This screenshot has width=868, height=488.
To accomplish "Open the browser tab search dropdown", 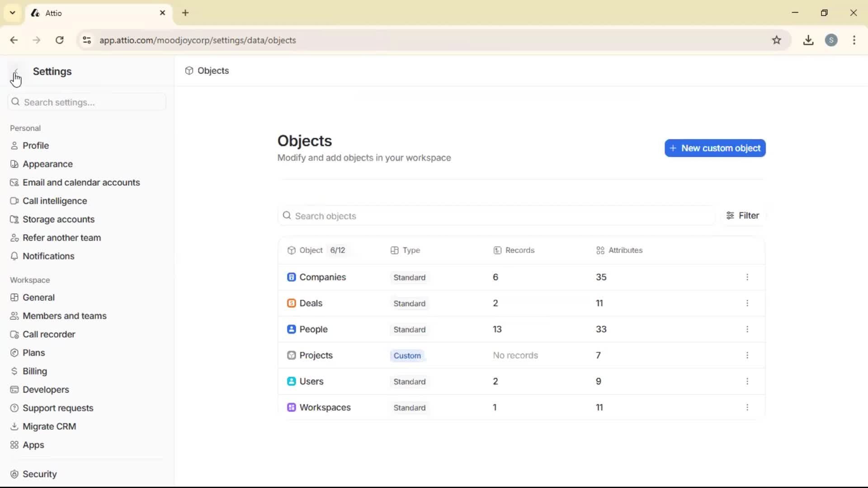I will coord(12,13).
